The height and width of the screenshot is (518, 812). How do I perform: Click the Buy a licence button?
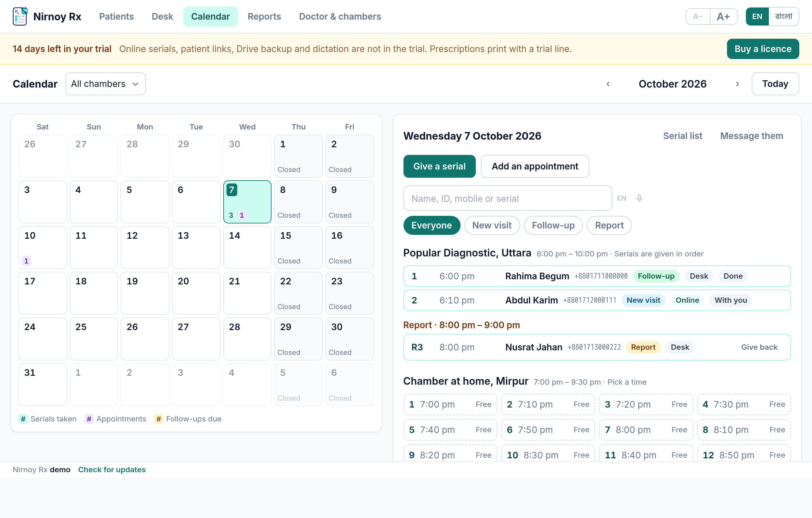763,49
